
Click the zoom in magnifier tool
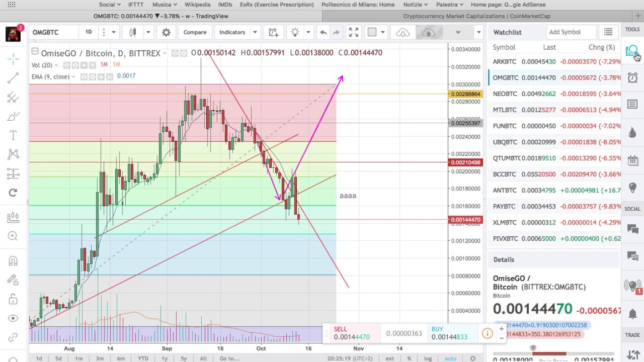coord(13,236)
